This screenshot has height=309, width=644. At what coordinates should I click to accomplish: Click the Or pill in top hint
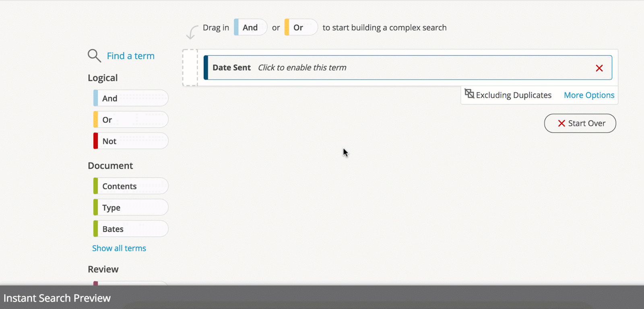(301, 27)
